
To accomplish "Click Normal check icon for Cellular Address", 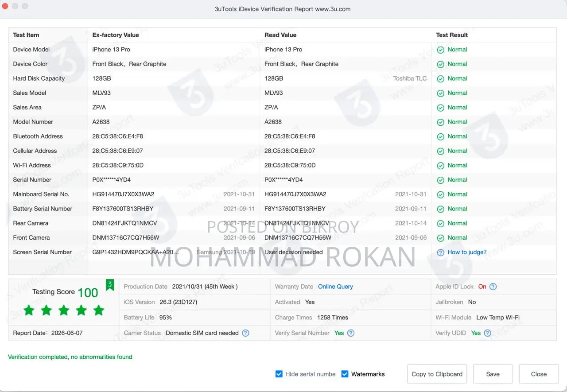I will tap(440, 151).
